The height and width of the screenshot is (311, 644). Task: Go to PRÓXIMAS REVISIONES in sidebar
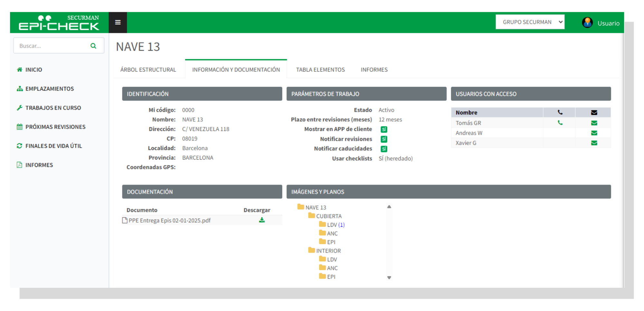pyautogui.click(x=55, y=127)
